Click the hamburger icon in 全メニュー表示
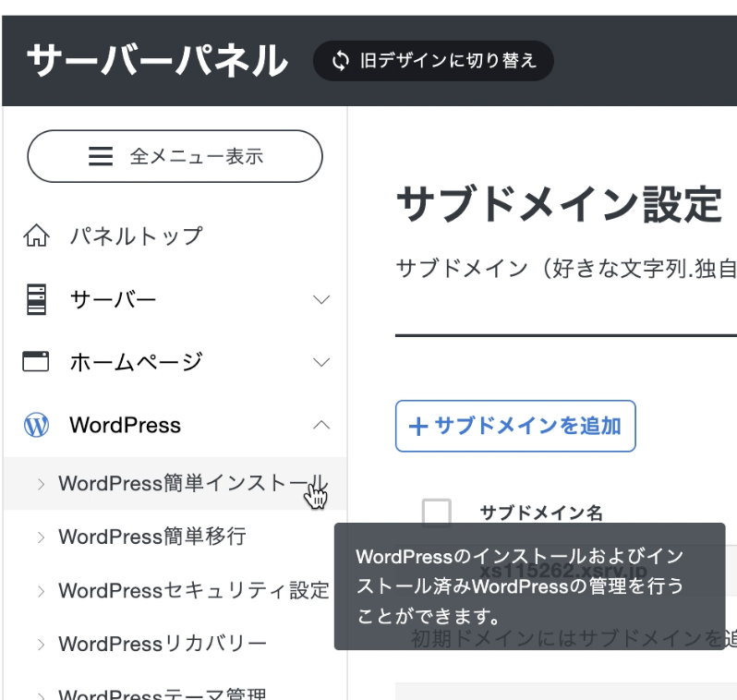737x700 pixels. pos(101,157)
